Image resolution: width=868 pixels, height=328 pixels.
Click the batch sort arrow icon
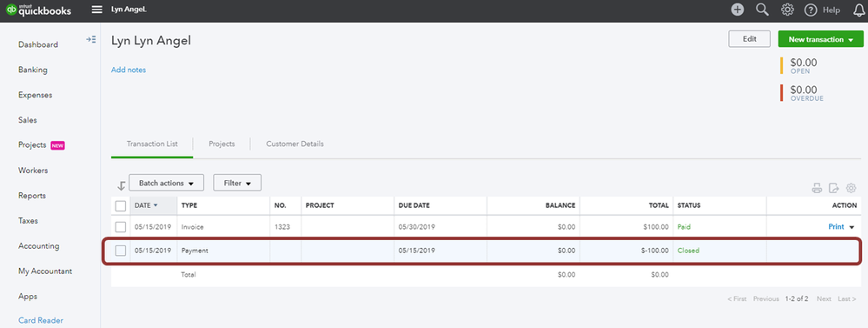(122, 185)
